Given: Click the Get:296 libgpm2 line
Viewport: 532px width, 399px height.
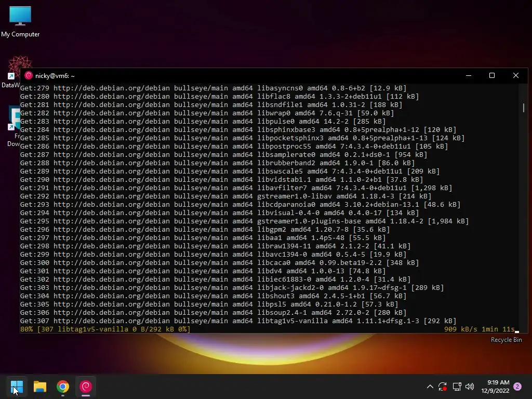Looking at the screenshot, I should pyautogui.click(x=205, y=229).
